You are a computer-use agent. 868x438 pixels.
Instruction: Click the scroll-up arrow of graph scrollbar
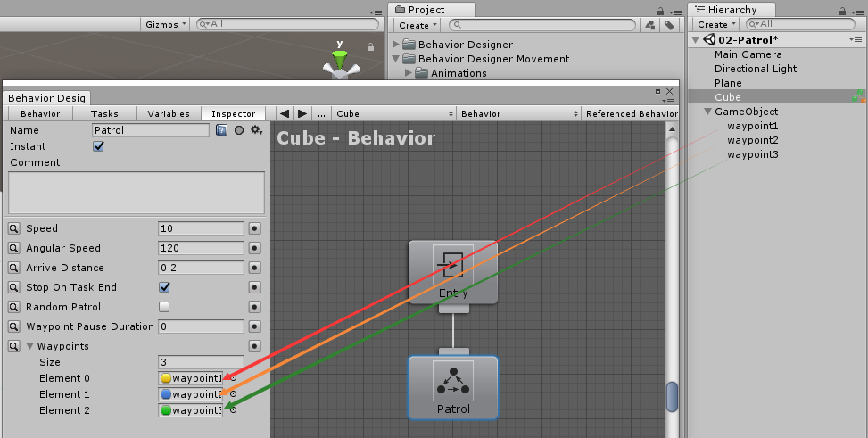pyautogui.click(x=672, y=129)
